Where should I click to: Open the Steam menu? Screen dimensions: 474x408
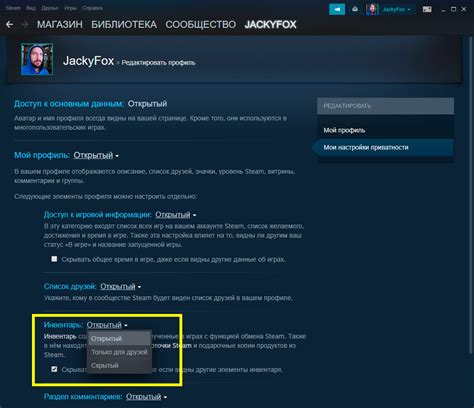click(x=13, y=8)
